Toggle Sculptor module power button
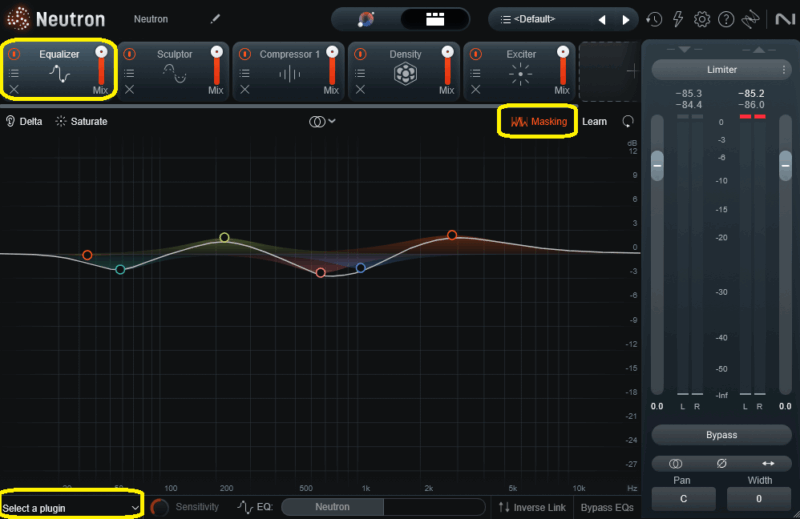Viewport: 800px width, 519px height. (x=130, y=54)
